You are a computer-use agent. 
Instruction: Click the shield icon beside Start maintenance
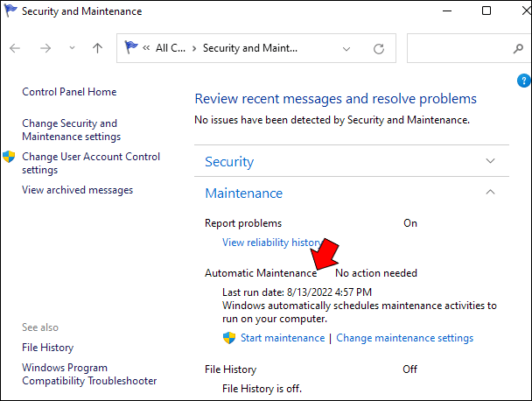(x=229, y=338)
